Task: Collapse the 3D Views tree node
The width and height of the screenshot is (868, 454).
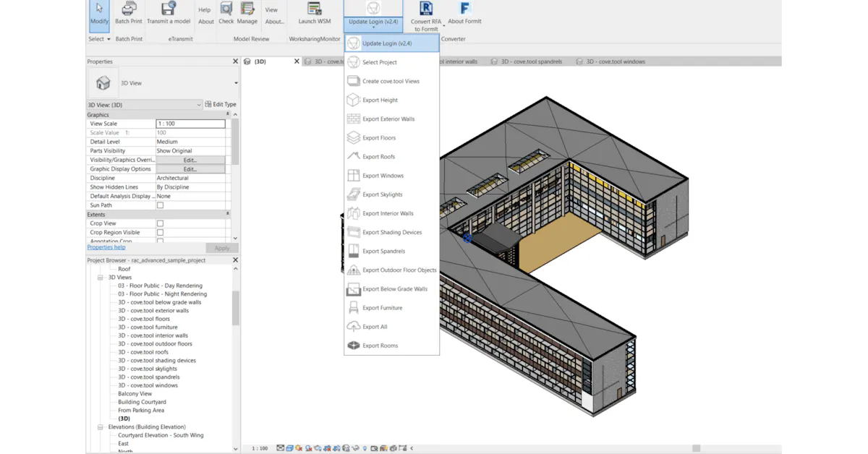Action: click(x=101, y=278)
